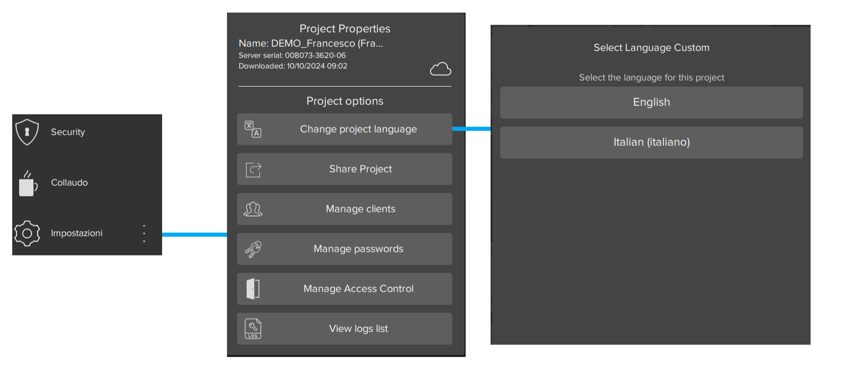Screen dimensions: 868x381
Task: Click the LOG file icon
Action: 253,329
